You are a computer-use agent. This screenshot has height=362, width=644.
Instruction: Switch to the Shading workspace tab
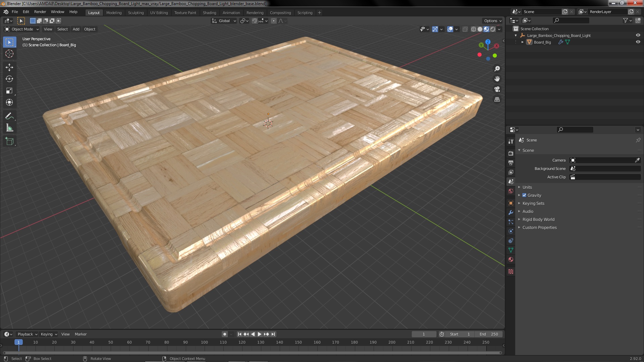click(x=209, y=12)
